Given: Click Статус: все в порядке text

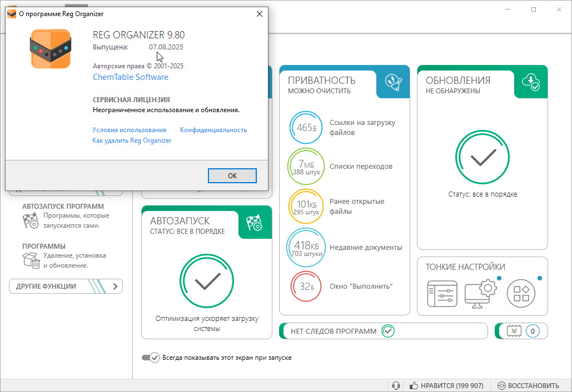Looking at the screenshot, I should [483, 194].
